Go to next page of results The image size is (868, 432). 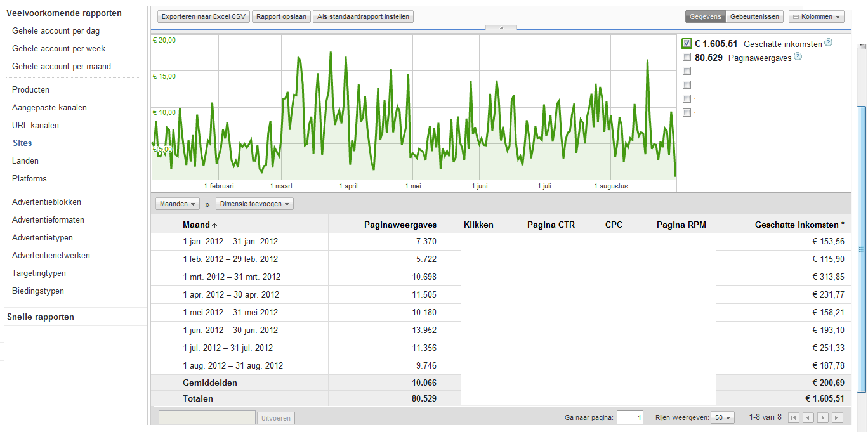(x=823, y=417)
